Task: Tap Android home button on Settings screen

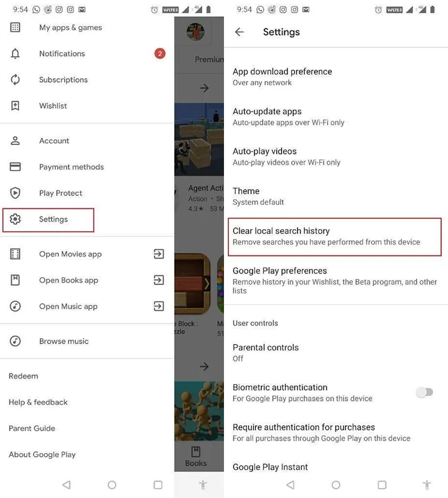Action: [336, 485]
